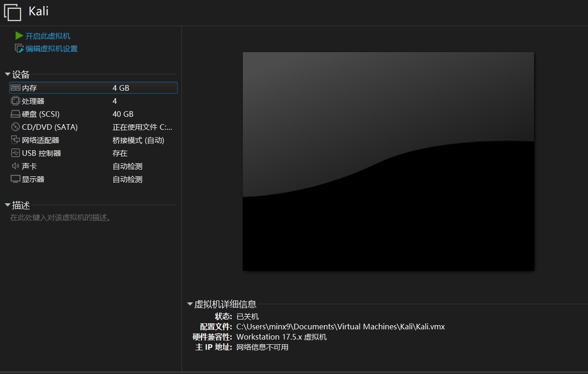Click the Kali VM preview thumbnail

click(388, 161)
